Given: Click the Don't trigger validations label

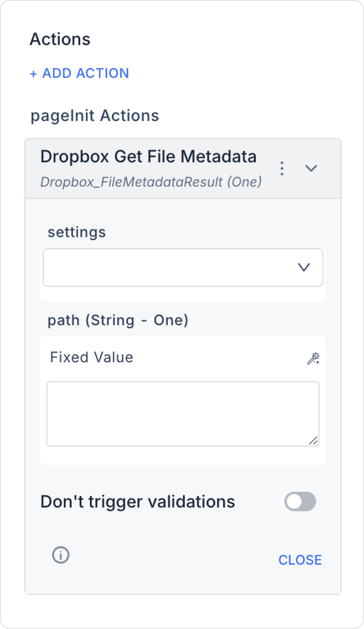Looking at the screenshot, I should [138, 502].
